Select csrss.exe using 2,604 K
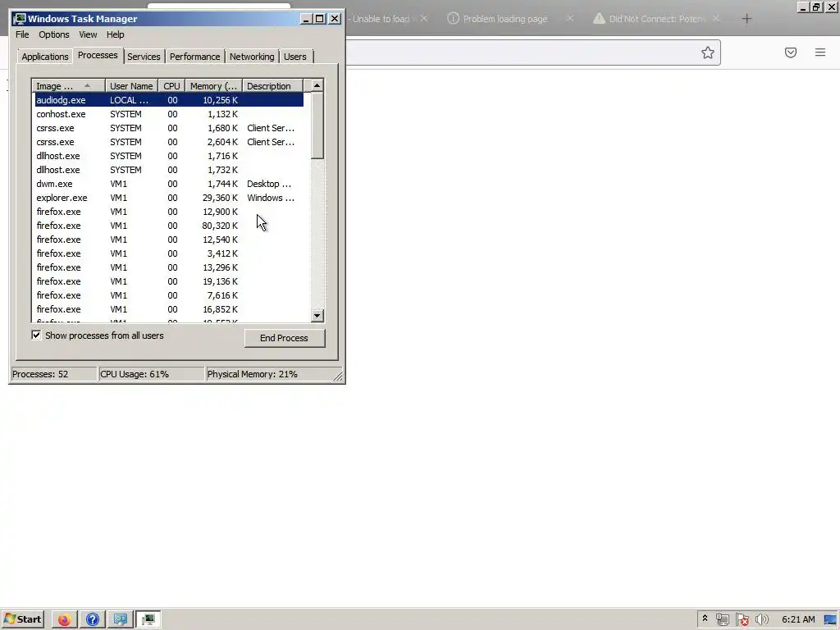 (169, 142)
